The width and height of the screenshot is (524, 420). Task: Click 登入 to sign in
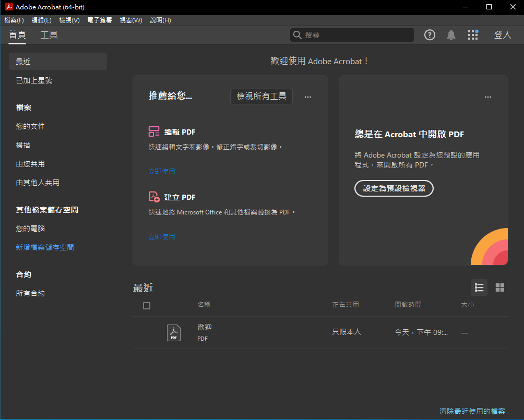(x=502, y=35)
